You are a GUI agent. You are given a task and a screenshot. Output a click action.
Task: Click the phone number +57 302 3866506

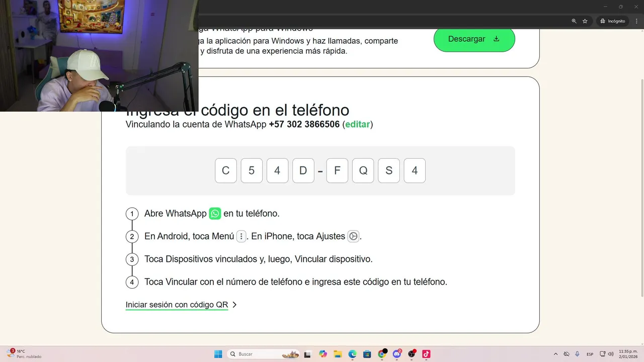click(x=304, y=124)
